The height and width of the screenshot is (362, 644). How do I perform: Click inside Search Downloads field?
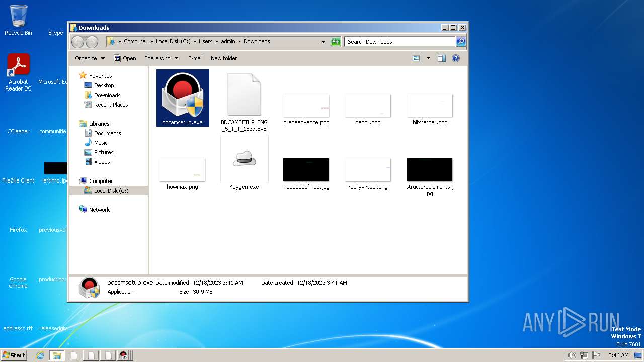pos(400,42)
